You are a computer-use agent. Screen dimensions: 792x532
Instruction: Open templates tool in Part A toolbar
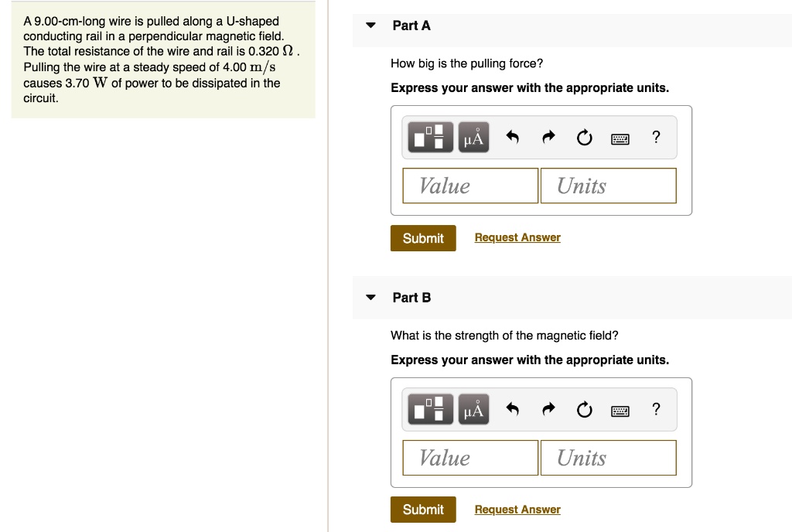pos(429,138)
